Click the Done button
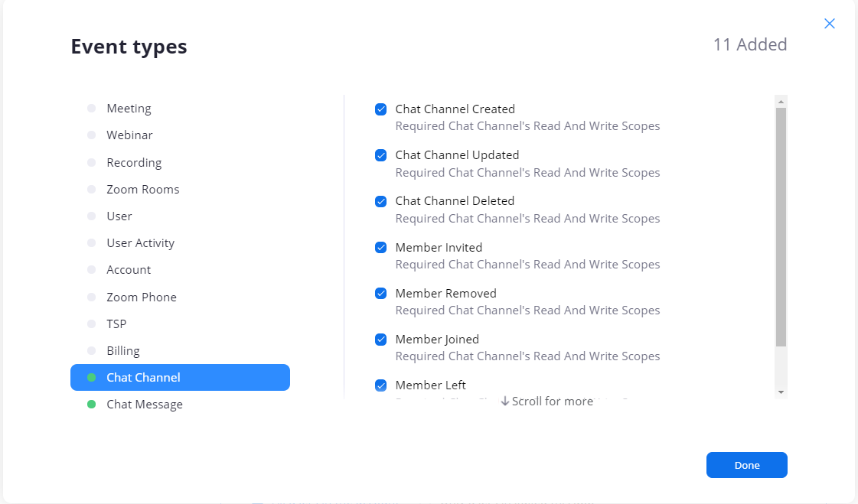Image resolution: width=858 pixels, height=504 pixels. [x=746, y=465]
